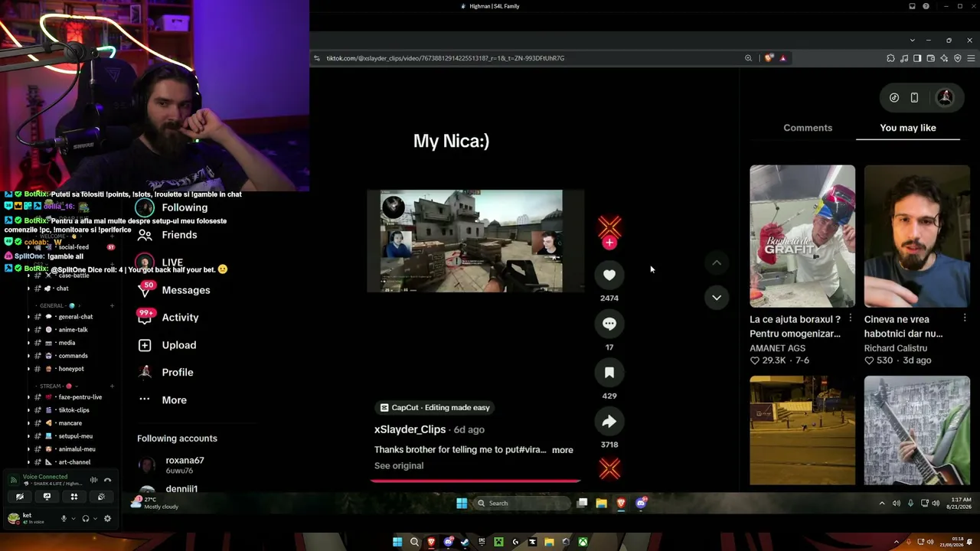Screen dimensions: 980x551
Task: Open Following feed in TikTok sidebar
Action: point(171,207)
